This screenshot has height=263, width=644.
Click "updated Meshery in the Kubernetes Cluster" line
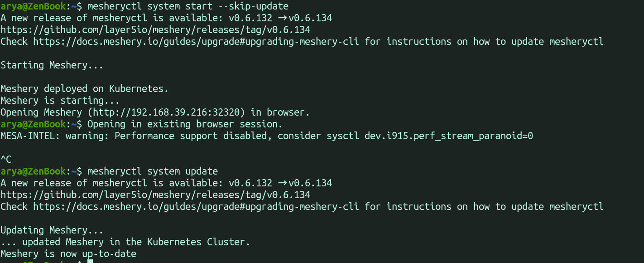136,242
